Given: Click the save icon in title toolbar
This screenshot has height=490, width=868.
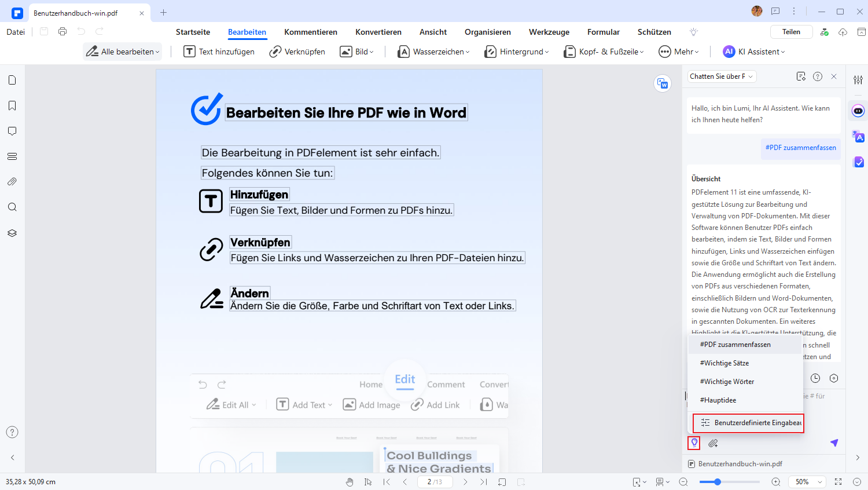Looking at the screenshot, I should 44,31.
